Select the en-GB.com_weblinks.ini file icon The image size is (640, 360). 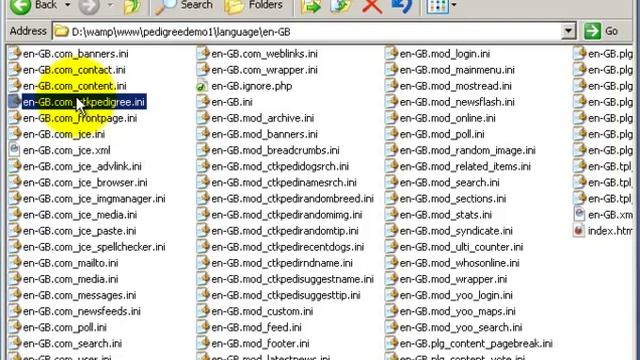point(202,53)
